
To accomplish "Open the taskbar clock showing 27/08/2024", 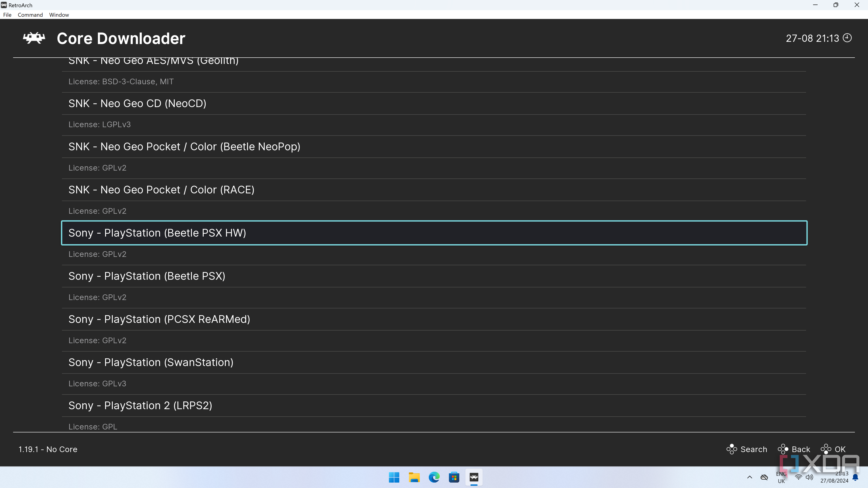I will point(834,477).
